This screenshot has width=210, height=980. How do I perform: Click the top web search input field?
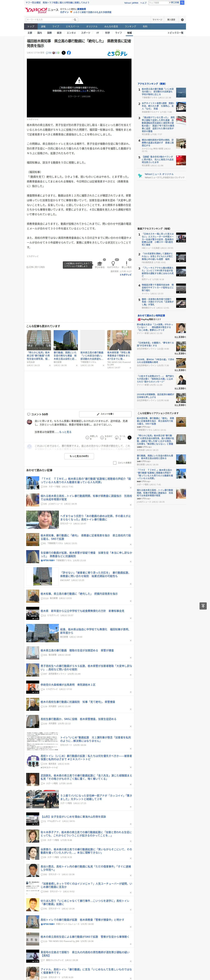pyautogui.click(x=158, y=3)
